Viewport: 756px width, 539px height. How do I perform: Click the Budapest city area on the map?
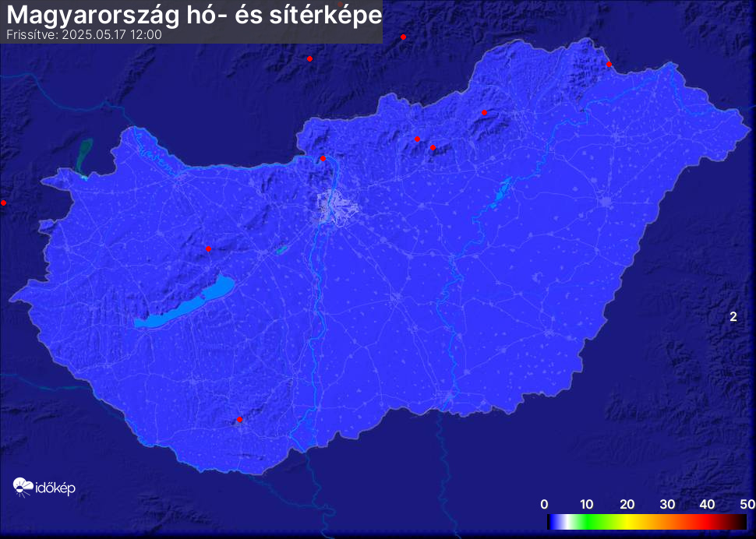point(337,207)
